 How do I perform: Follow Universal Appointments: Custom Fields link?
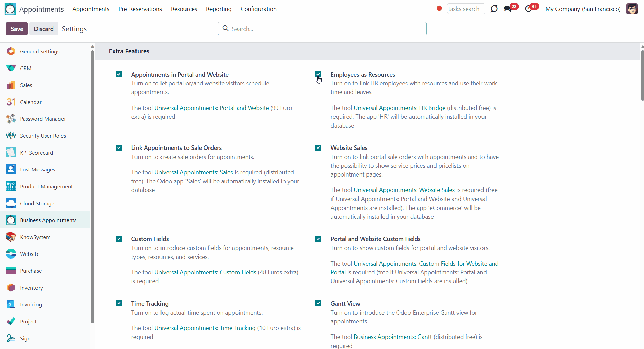click(x=205, y=272)
